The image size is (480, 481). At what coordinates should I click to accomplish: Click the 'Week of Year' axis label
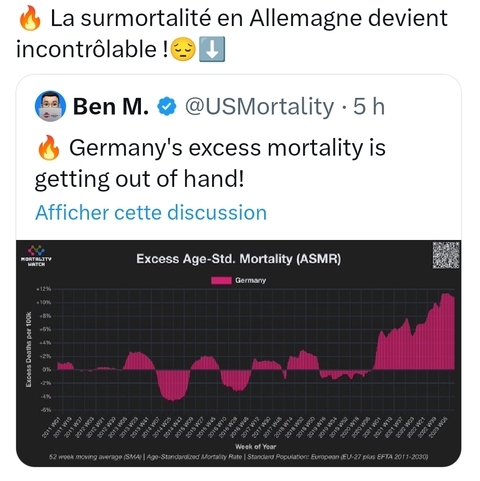256,446
